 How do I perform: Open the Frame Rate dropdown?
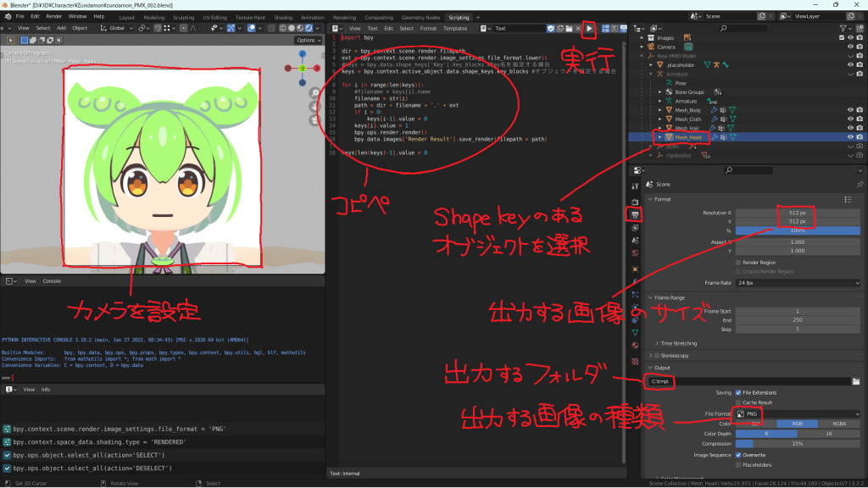click(x=797, y=282)
